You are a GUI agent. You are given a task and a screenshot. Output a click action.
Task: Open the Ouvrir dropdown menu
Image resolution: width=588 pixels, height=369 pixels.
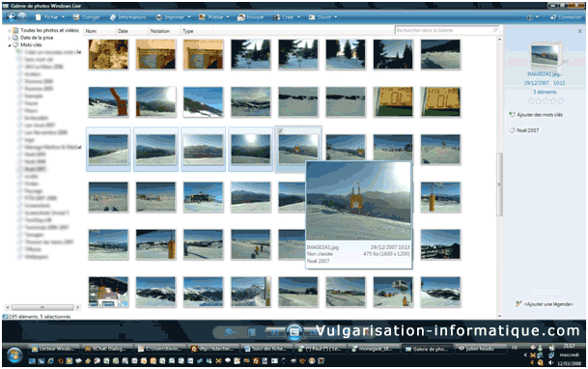(322, 17)
